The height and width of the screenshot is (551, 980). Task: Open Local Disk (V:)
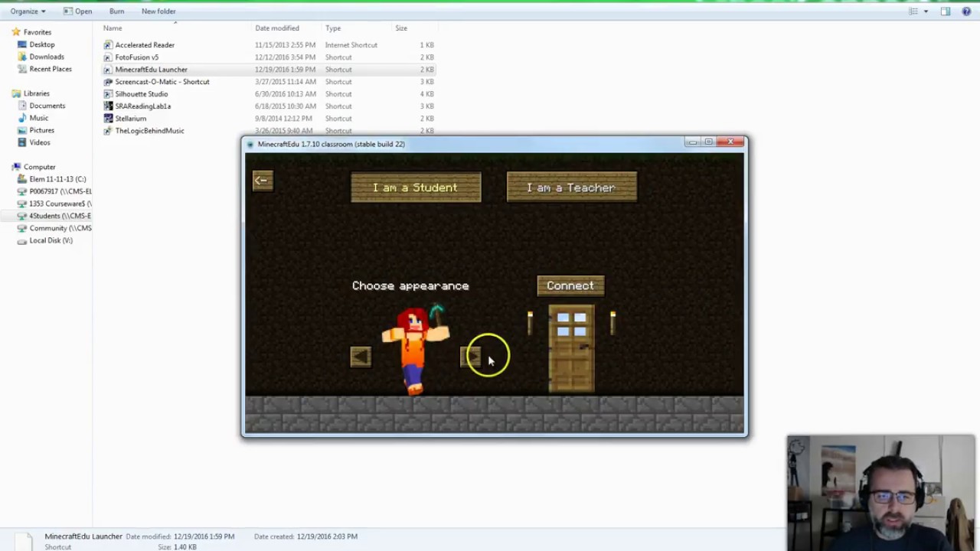tap(51, 240)
